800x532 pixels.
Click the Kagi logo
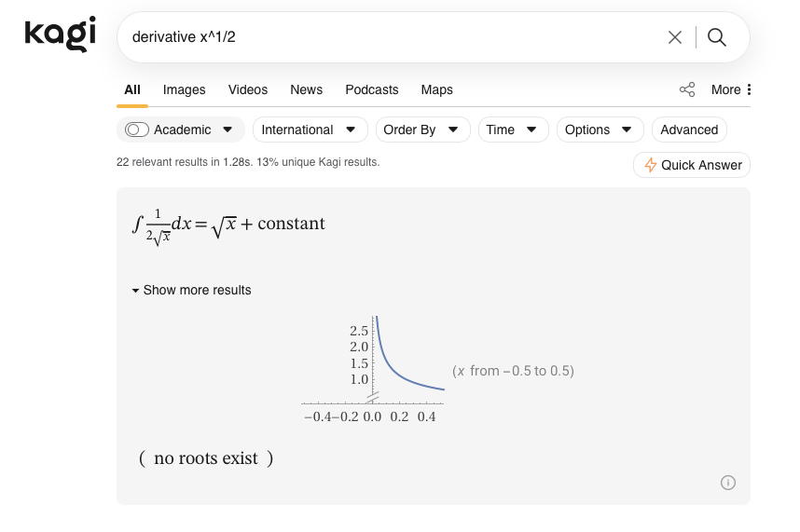tap(61, 34)
